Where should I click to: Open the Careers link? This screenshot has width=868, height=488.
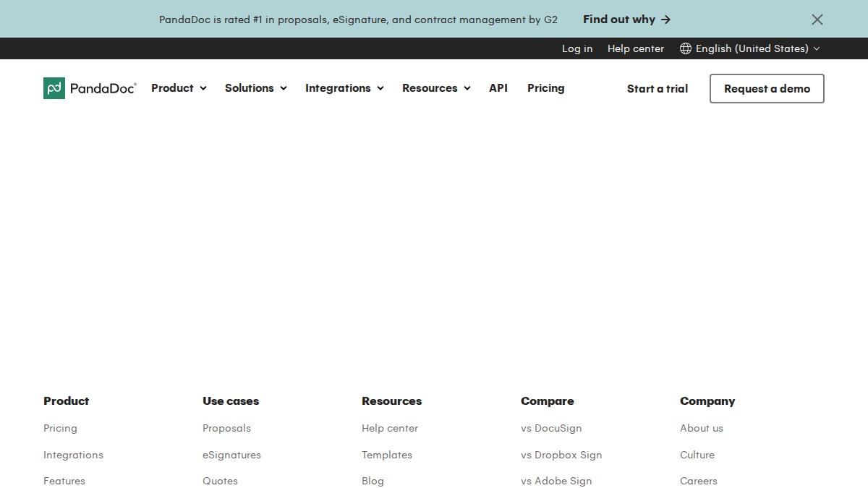pyautogui.click(x=699, y=481)
